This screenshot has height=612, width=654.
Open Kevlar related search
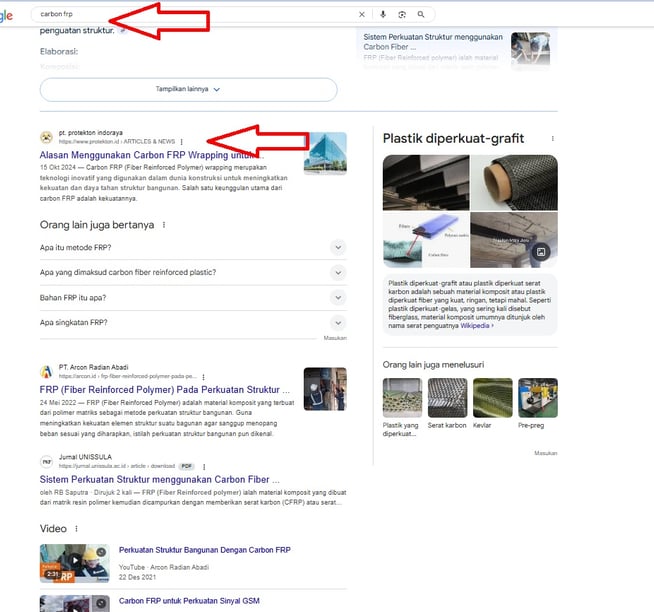tap(493, 403)
